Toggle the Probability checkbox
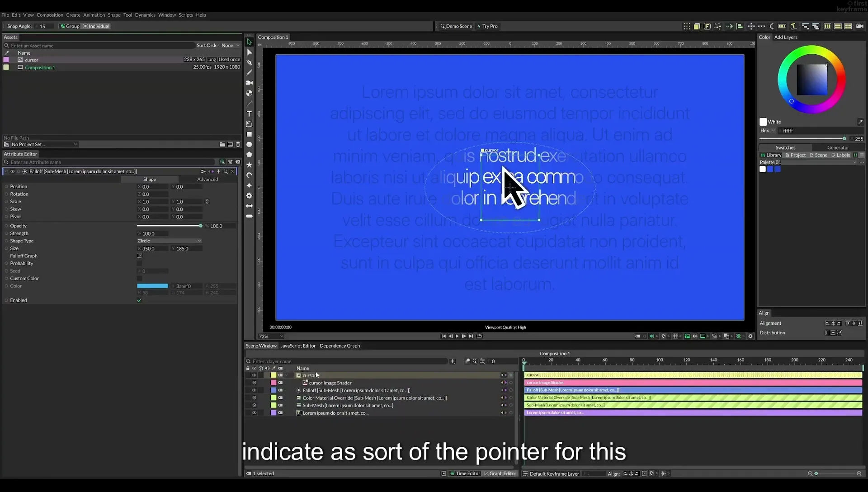The height and width of the screenshot is (492, 868). point(139,263)
